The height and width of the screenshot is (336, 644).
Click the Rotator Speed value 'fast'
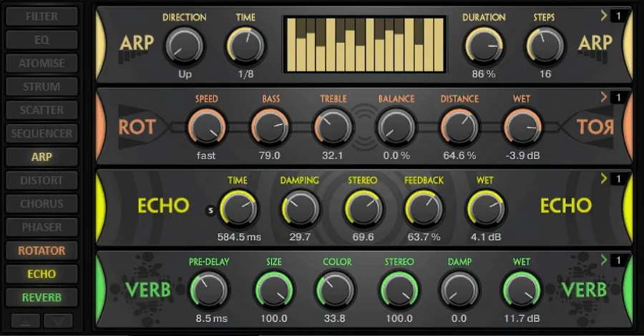tap(206, 155)
